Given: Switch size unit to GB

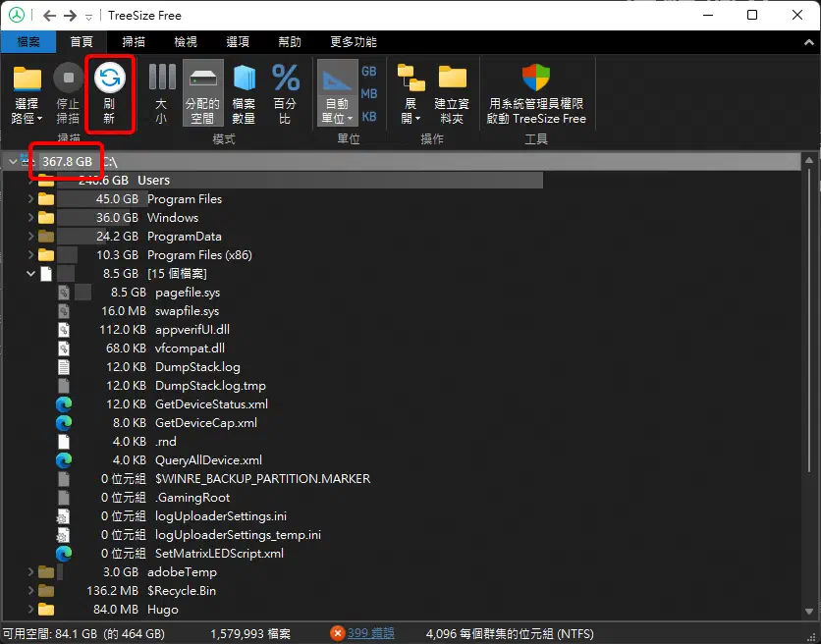Looking at the screenshot, I should click(x=369, y=72).
